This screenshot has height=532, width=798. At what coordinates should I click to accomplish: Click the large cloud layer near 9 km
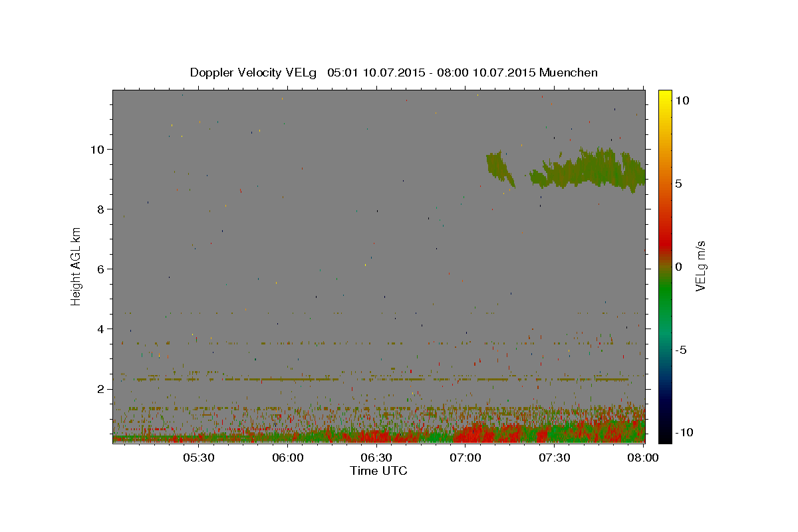tap(589, 171)
